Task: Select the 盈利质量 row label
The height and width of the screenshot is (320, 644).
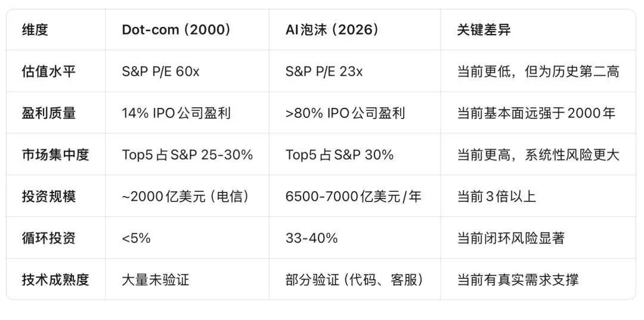Action: 48,113
